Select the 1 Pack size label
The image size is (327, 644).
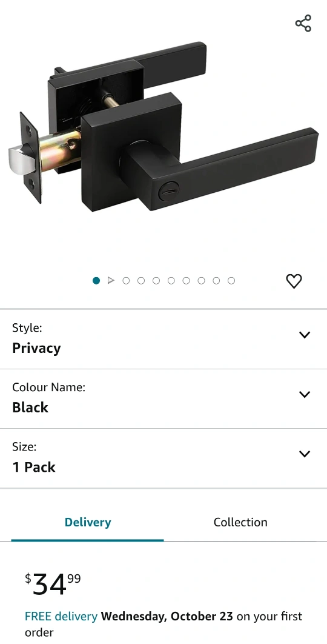pos(34,467)
